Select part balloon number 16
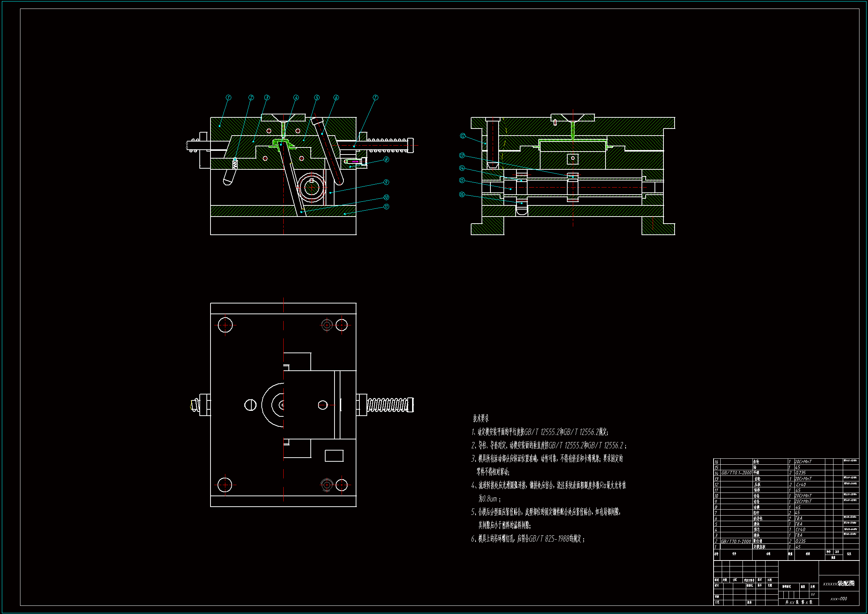 tap(462, 195)
